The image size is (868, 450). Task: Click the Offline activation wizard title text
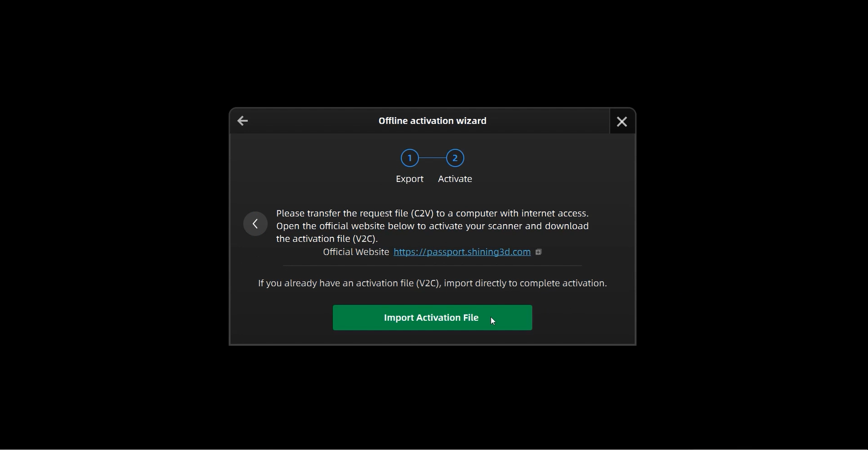click(x=433, y=121)
